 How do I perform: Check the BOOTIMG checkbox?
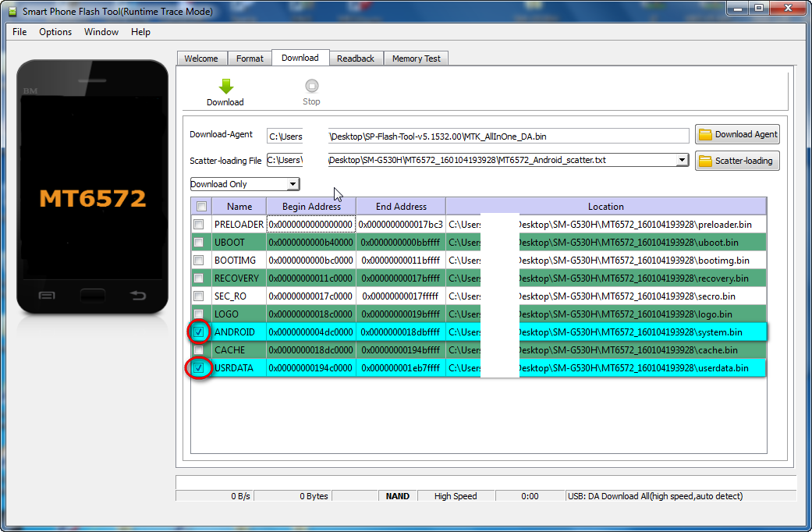[198, 260]
